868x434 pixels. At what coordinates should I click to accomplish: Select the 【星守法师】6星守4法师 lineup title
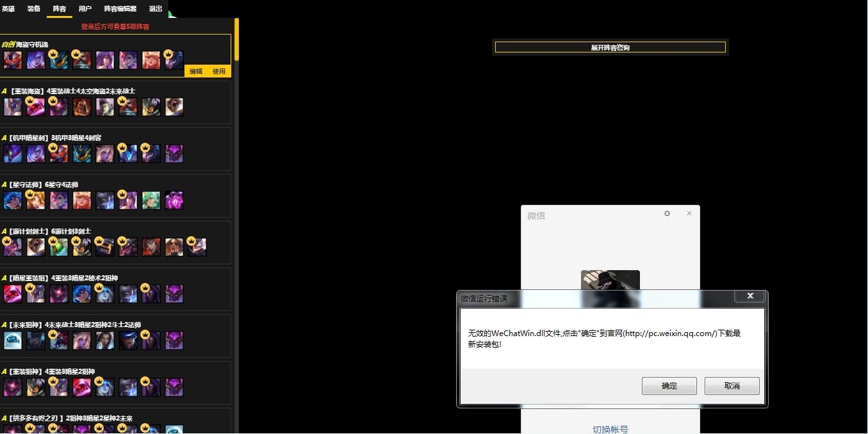tap(40, 185)
